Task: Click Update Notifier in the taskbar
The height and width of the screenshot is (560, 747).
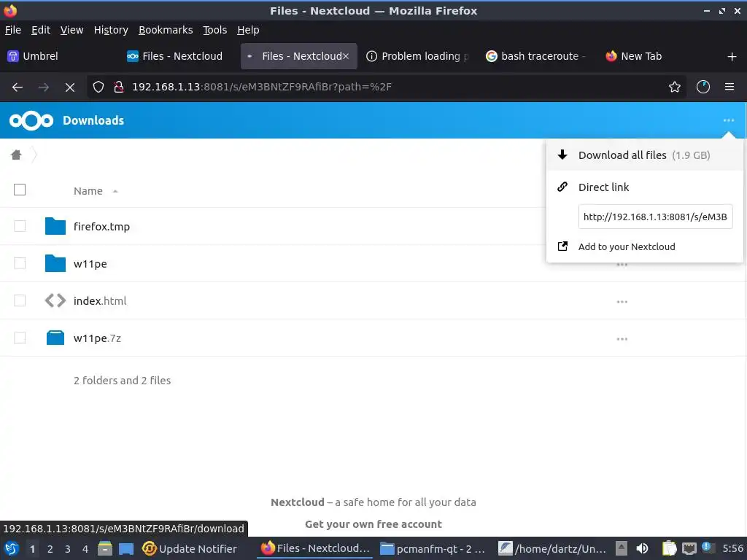Action: tap(190, 549)
